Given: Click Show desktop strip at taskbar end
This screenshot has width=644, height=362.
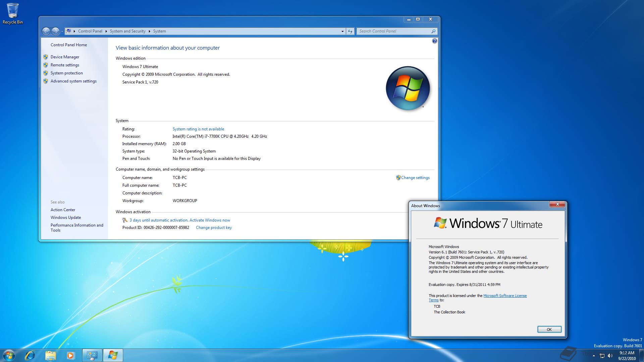Looking at the screenshot, I should coord(641,355).
